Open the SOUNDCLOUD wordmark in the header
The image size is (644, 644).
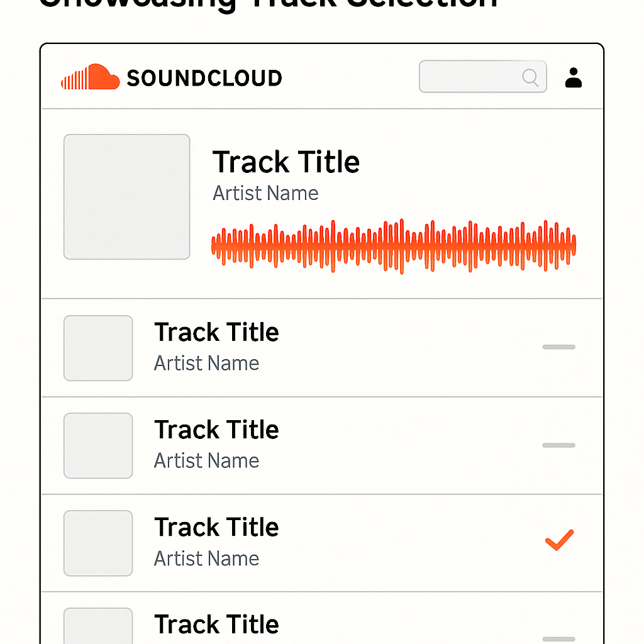[x=204, y=78]
